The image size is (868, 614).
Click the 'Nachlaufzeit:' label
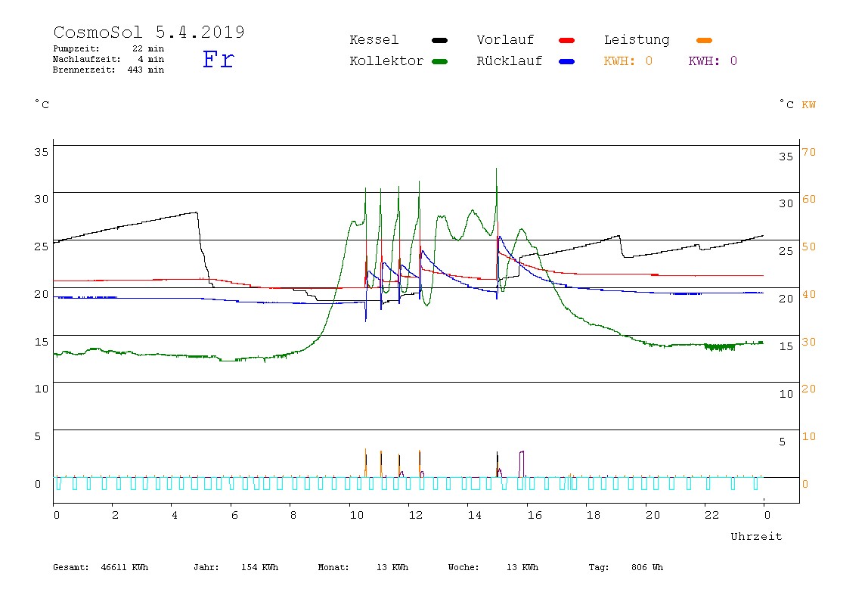(x=87, y=59)
